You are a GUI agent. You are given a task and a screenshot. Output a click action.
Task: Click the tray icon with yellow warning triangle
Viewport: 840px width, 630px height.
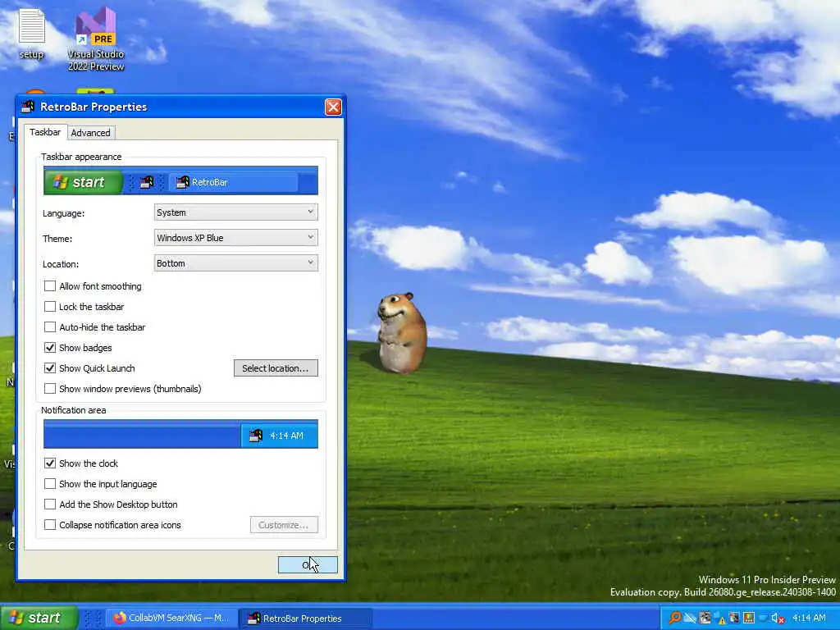(719, 618)
